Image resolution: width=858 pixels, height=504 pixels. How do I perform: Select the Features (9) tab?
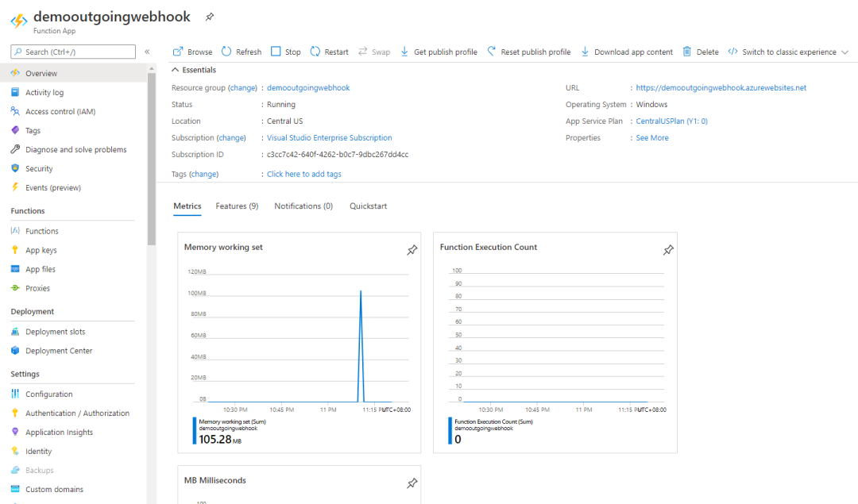pos(237,206)
